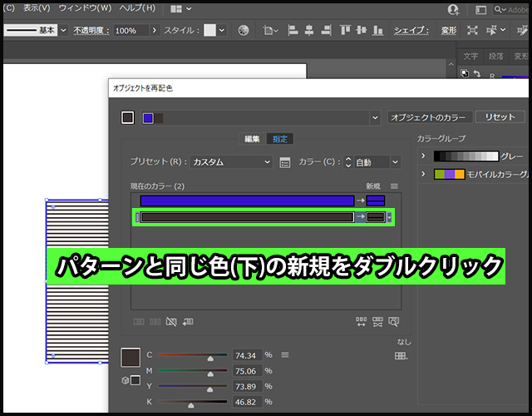Click the brown row's new color swatch

tap(375, 217)
